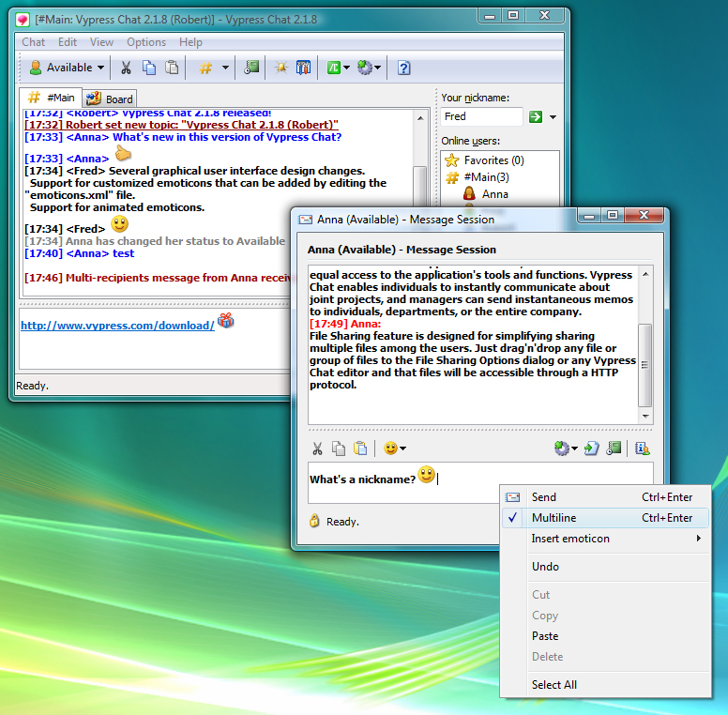The image size is (728, 715).
Task: Open dropdown arrow beside gear icon in main toolbar
Action: pyautogui.click(x=377, y=68)
